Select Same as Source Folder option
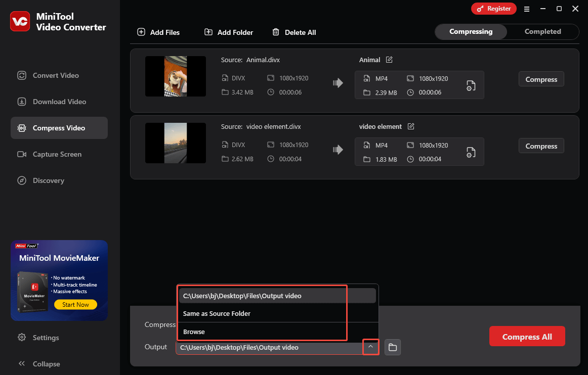The image size is (588, 375). point(217,313)
